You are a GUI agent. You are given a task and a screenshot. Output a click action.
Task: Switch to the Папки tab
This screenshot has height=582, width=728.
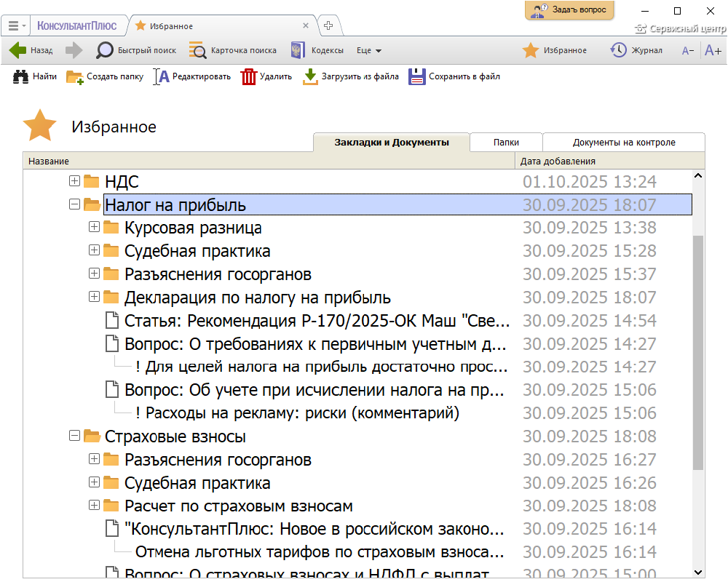point(506,143)
